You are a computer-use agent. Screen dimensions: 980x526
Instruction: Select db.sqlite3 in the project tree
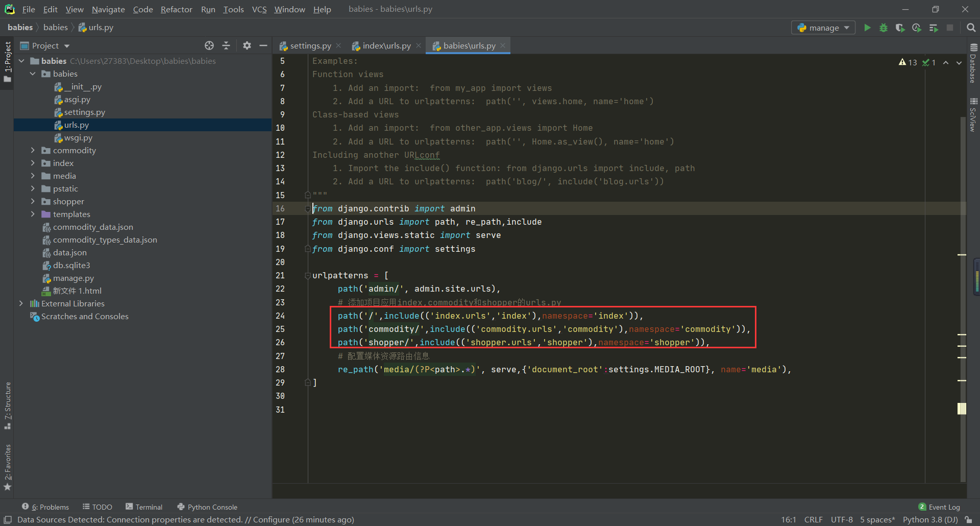(x=71, y=265)
